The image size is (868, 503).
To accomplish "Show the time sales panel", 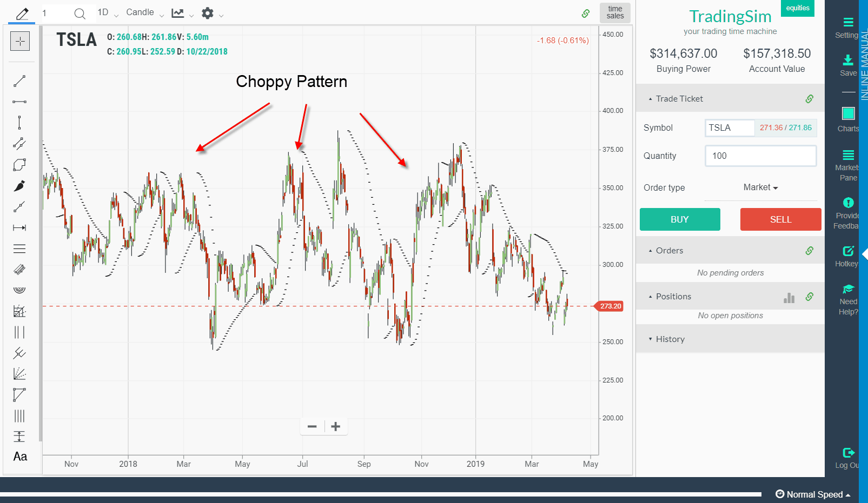I will tap(614, 12).
